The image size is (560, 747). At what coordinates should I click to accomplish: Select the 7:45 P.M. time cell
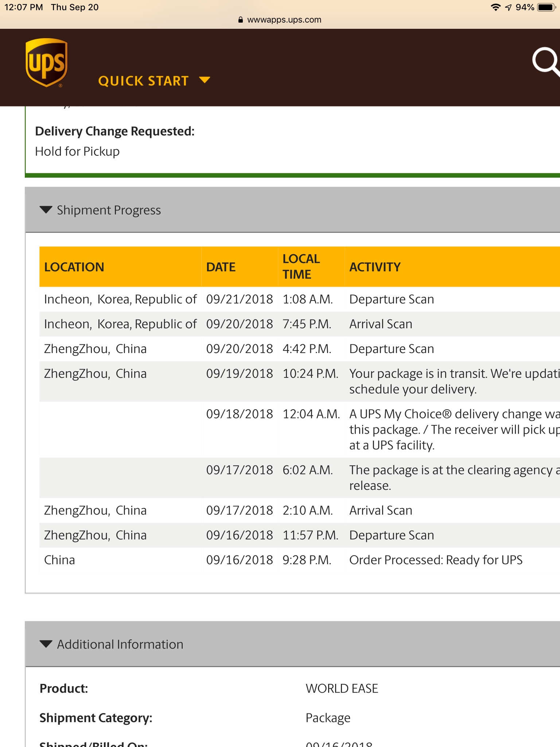(x=307, y=324)
